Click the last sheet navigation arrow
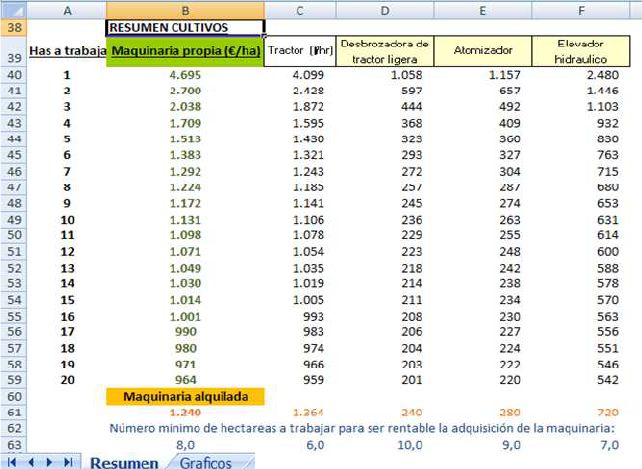Image resolution: width=642 pixels, height=469 pixels. [x=67, y=462]
